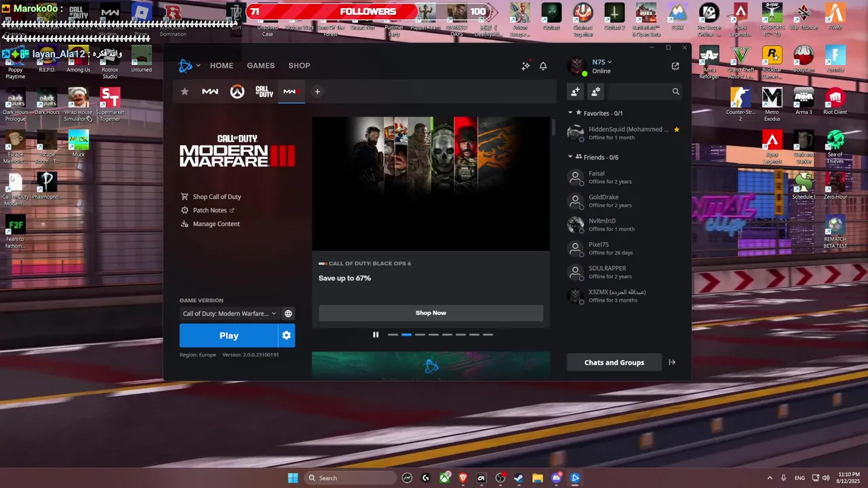Select the Overwatch game icon
The image size is (868, 488).
point(237,91)
